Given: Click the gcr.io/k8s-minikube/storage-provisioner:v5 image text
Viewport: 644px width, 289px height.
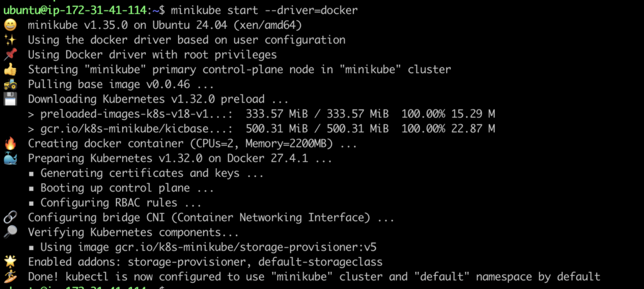Looking at the screenshot, I should coord(246,247).
